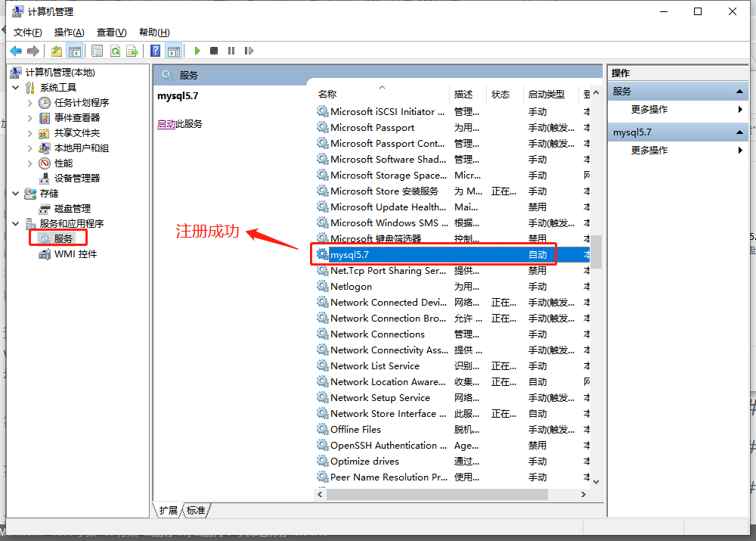This screenshot has height=541, width=756.
Task: Open 设备管理器 in the tree
Action: (x=76, y=178)
